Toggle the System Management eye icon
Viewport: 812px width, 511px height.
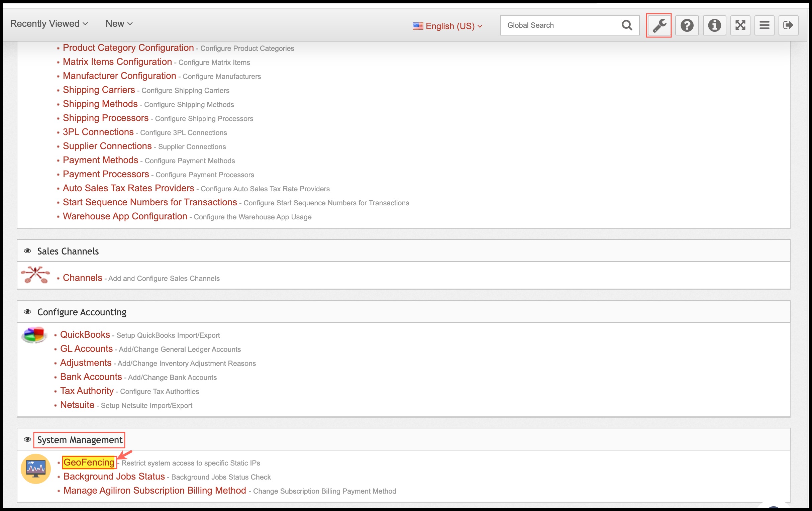coord(28,439)
